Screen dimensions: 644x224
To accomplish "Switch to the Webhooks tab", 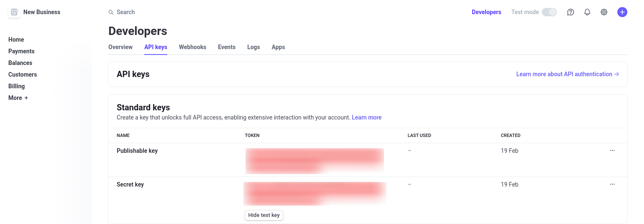I will pyautogui.click(x=193, y=47).
